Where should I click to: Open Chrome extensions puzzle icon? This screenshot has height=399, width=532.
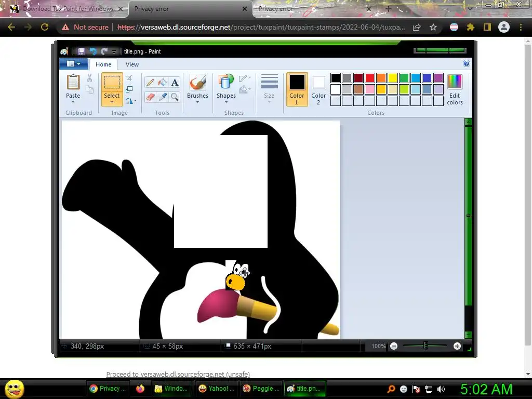[x=471, y=27]
